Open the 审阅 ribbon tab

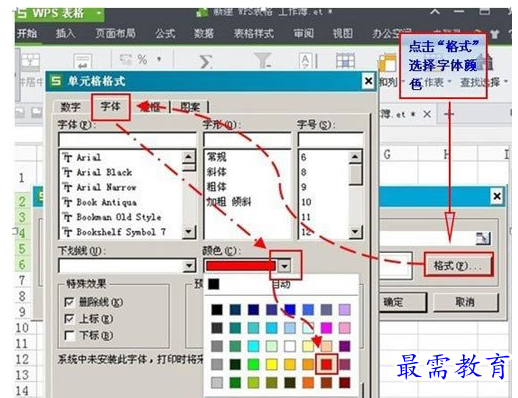coord(303,33)
